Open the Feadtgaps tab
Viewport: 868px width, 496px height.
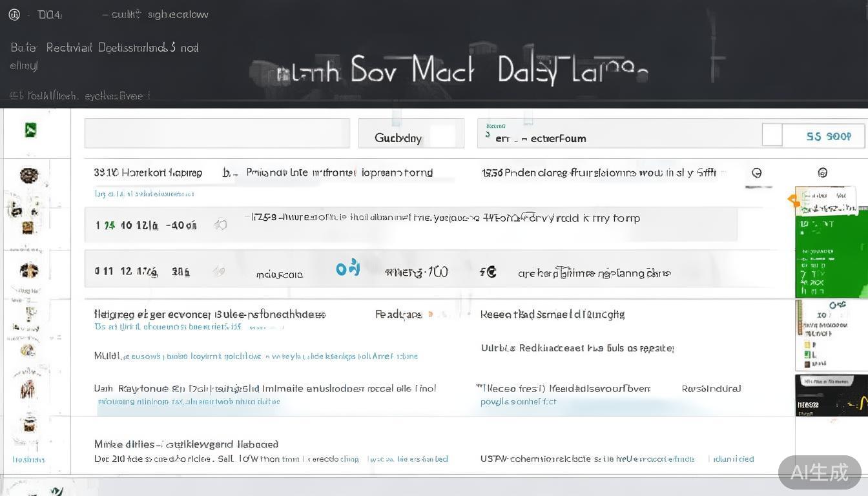tap(398, 315)
